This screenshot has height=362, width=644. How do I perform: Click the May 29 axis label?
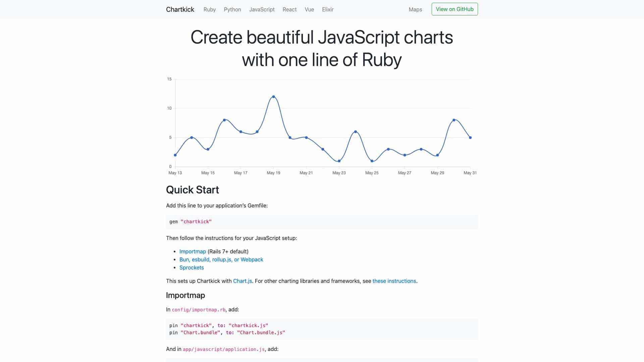pos(437,173)
